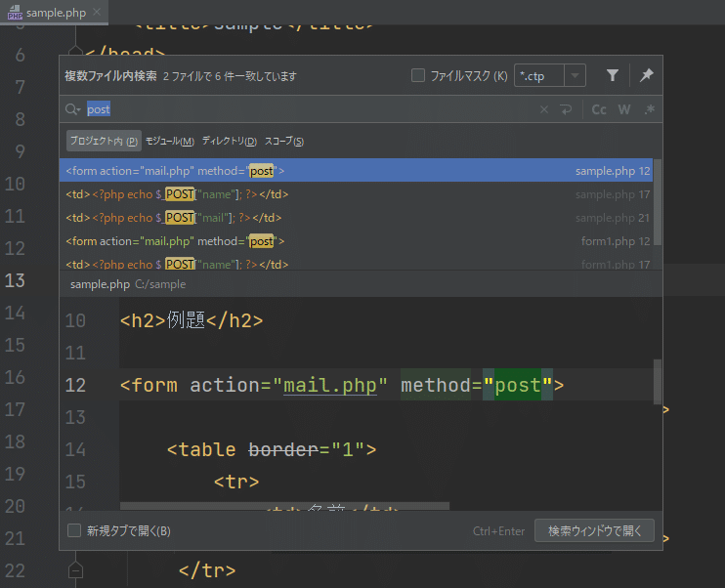The height and width of the screenshot is (588, 725).
Task: Pin the find-in-files popup window
Action: click(x=646, y=75)
